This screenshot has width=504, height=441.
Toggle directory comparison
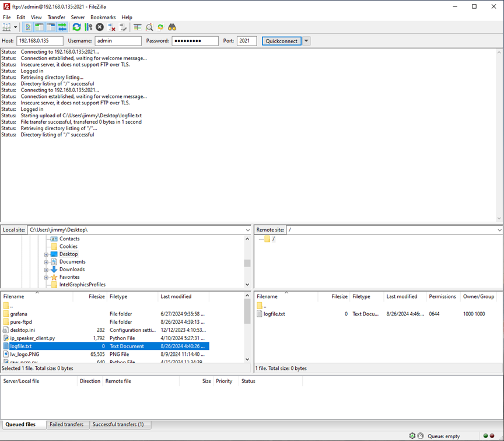(x=149, y=27)
